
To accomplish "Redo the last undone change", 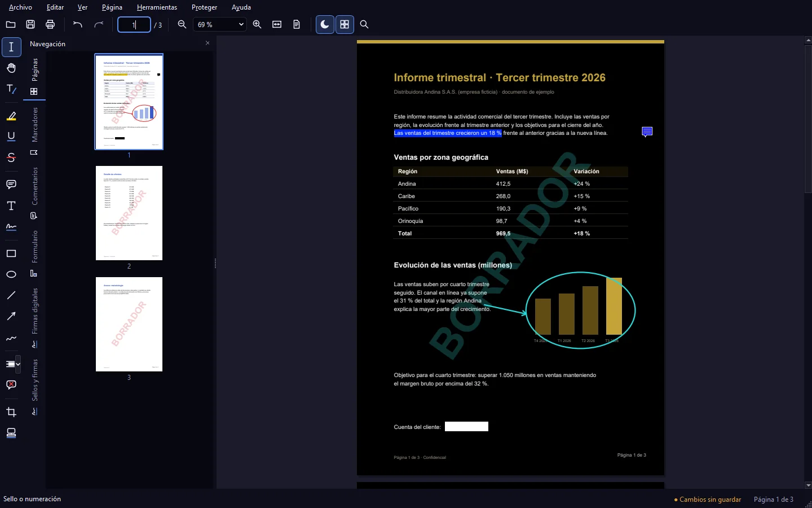I will (99, 24).
